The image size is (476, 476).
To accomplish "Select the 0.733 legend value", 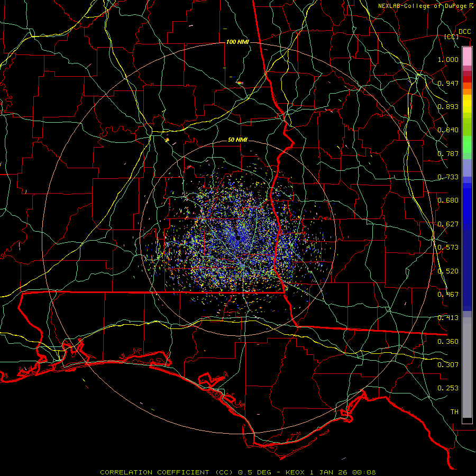I will 448,177.
